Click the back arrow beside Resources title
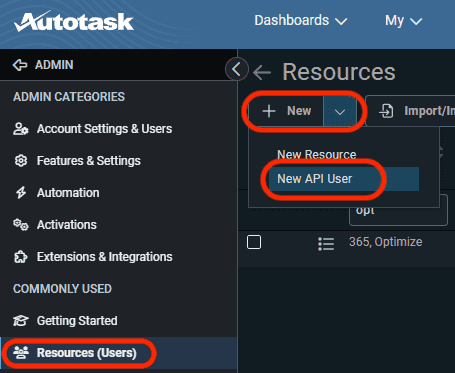Image resolution: width=455 pixels, height=373 pixels. pyautogui.click(x=262, y=72)
